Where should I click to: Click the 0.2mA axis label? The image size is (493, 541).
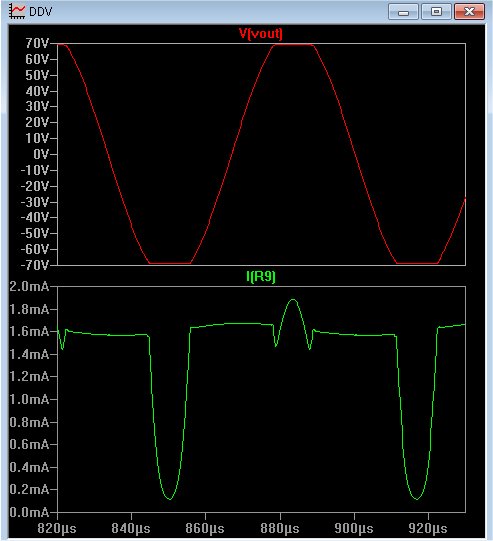coord(29,489)
